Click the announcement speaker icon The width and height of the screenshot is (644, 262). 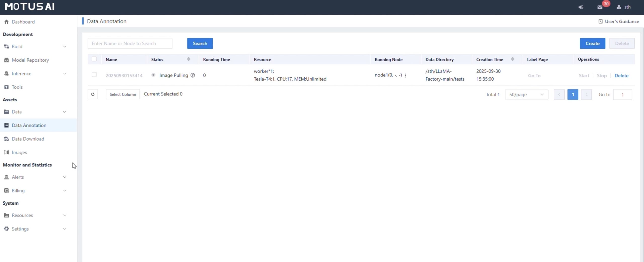[581, 7]
